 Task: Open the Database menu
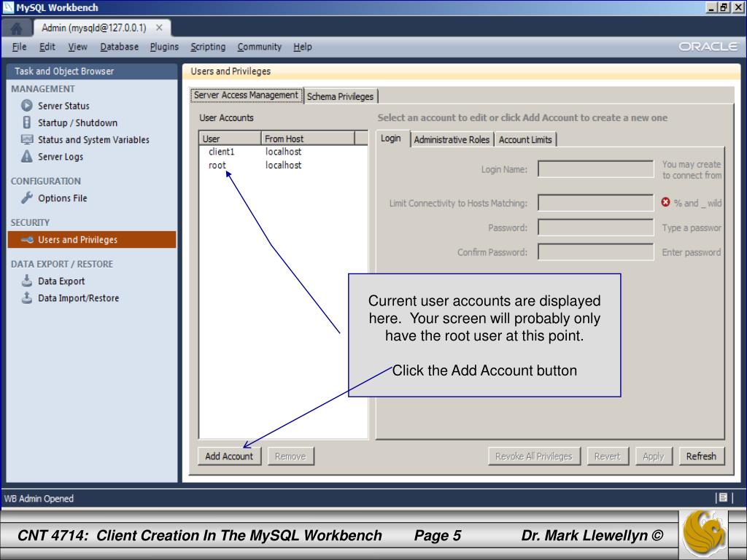coord(119,47)
